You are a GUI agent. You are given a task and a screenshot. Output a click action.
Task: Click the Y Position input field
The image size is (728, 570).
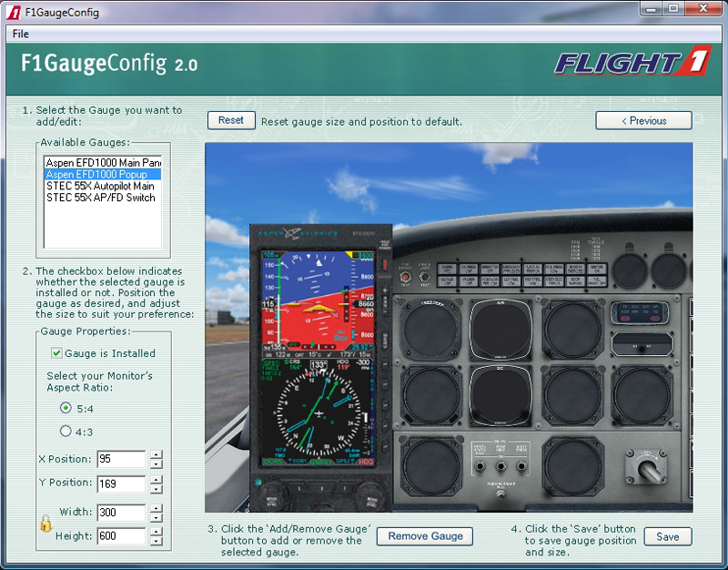121,483
